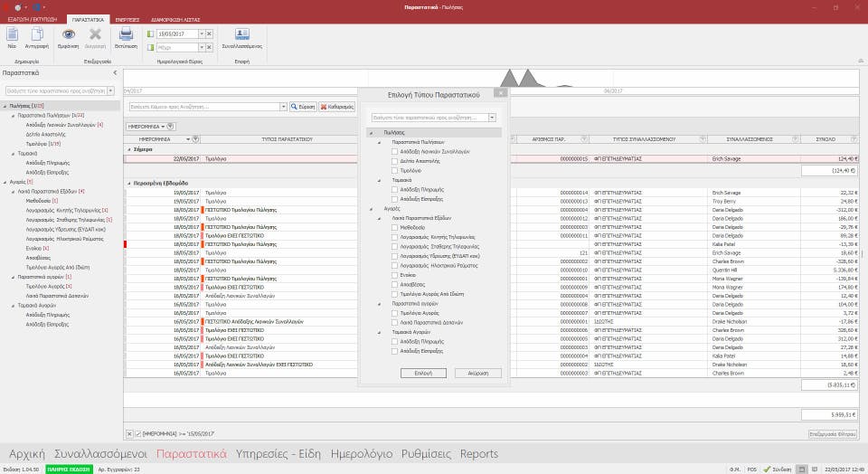The image size is (868, 474).
Task: Click the Αντιγραφή copy icon
Action: [x=37, y=35]
